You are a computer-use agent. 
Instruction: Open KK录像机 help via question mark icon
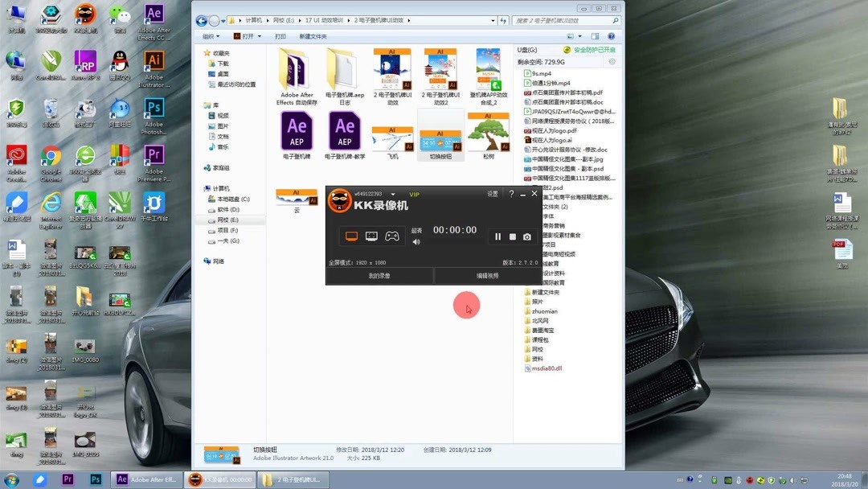511,194
